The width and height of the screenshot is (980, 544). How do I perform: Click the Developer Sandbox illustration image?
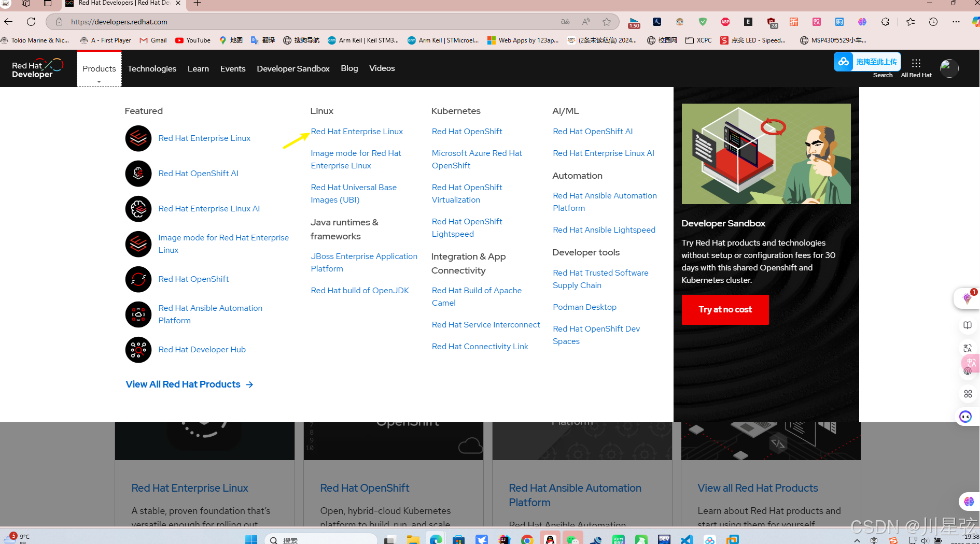[766, 154]
